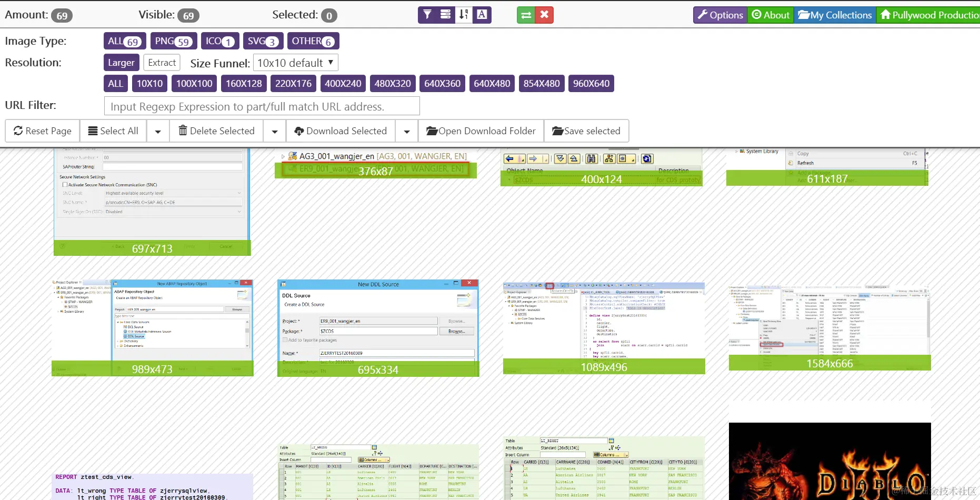The image size is (980, 500).
Task: Select the 854X480 resolution filter
Action: point(542,84)
